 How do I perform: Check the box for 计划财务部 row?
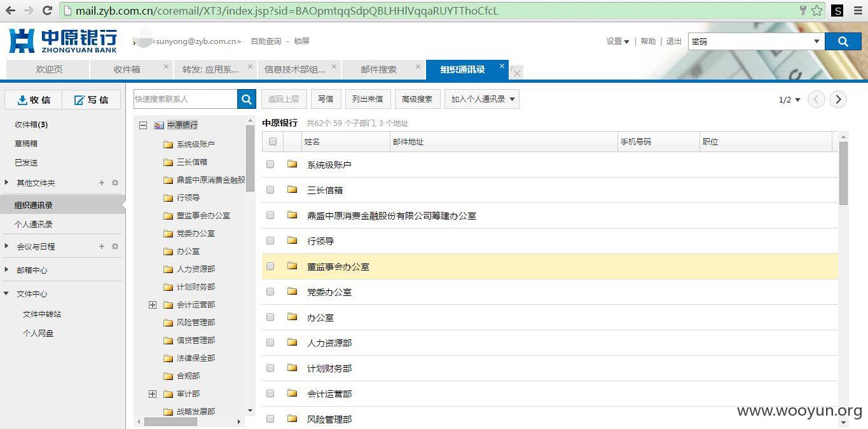coord(270,368)
